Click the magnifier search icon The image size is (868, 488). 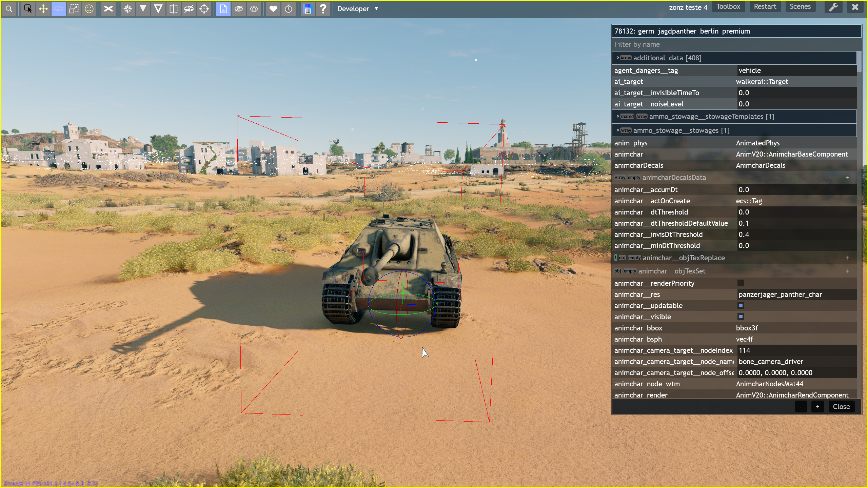pos(9,9)
